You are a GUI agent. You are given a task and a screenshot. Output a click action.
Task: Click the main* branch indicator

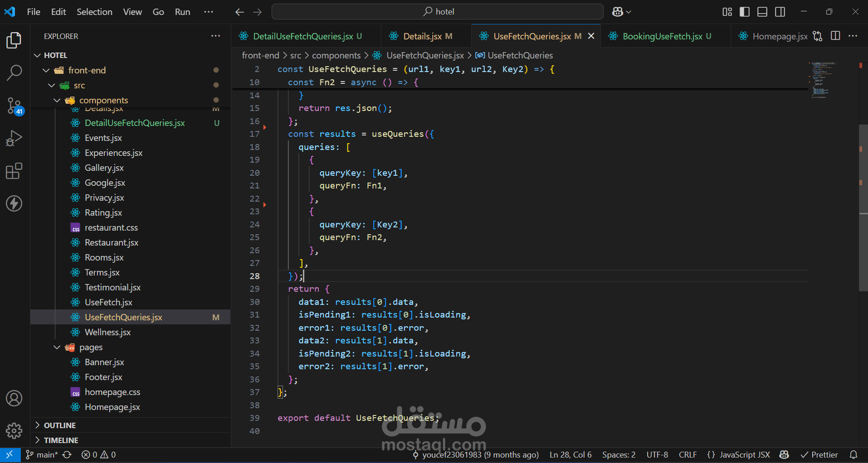tap(42, 455)
